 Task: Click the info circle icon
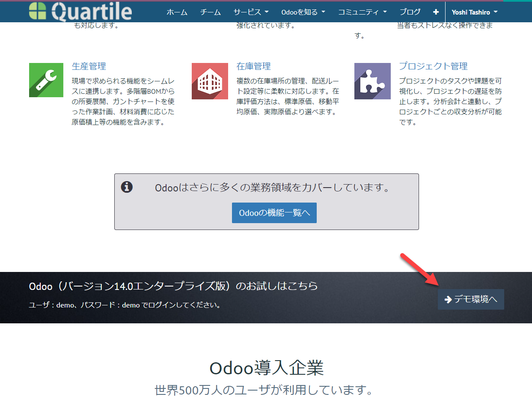pyautogui.click(x=127, y=187)
